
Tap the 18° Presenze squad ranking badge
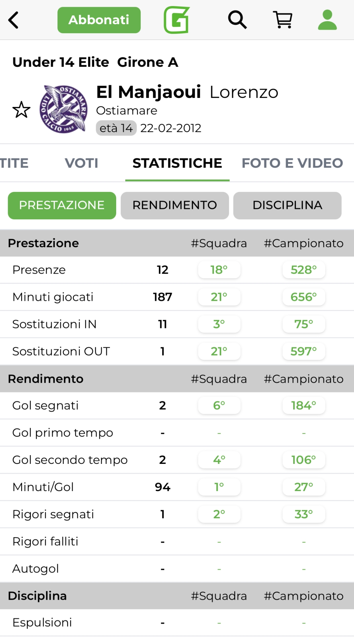[219, 270]
